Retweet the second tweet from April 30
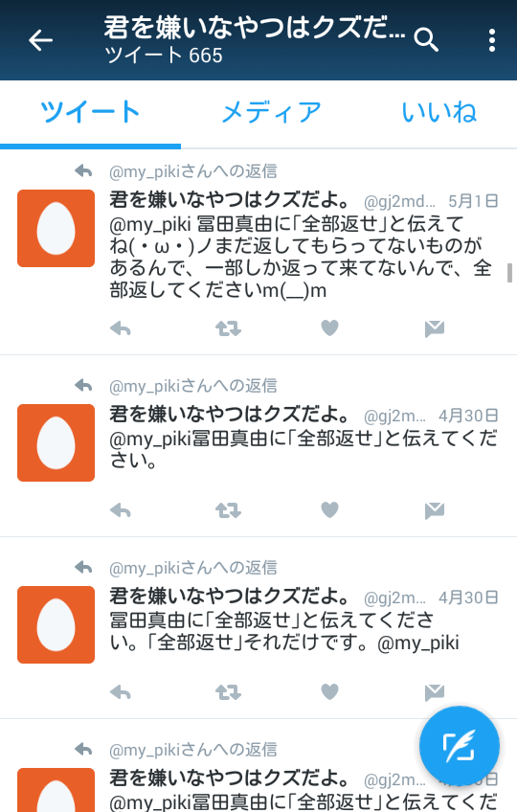The width and height of the screenshot is (517, 812). (x=228, y=510)
